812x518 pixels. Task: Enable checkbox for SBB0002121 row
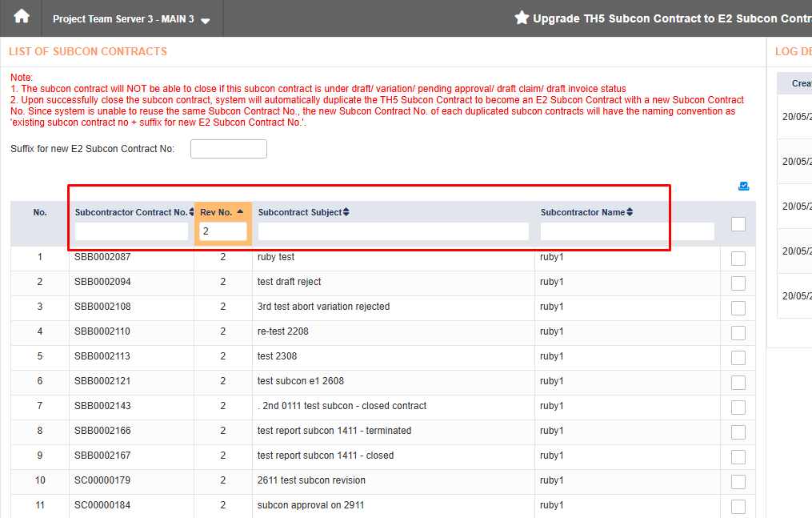[738, 383]
